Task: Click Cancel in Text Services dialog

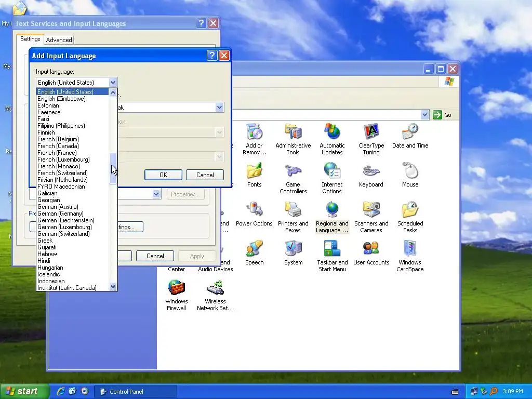Action: tap(155, 256)
